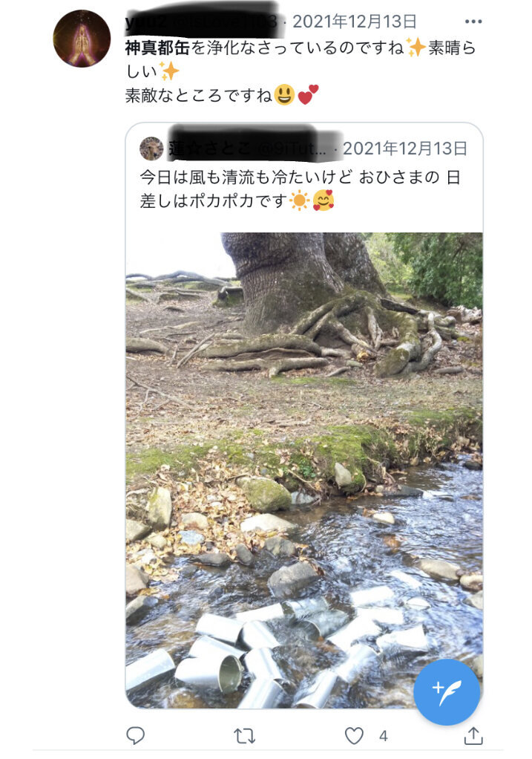Open the quoted tweet's deer avatar
532x759 pixels.
[x=151, y=149]
